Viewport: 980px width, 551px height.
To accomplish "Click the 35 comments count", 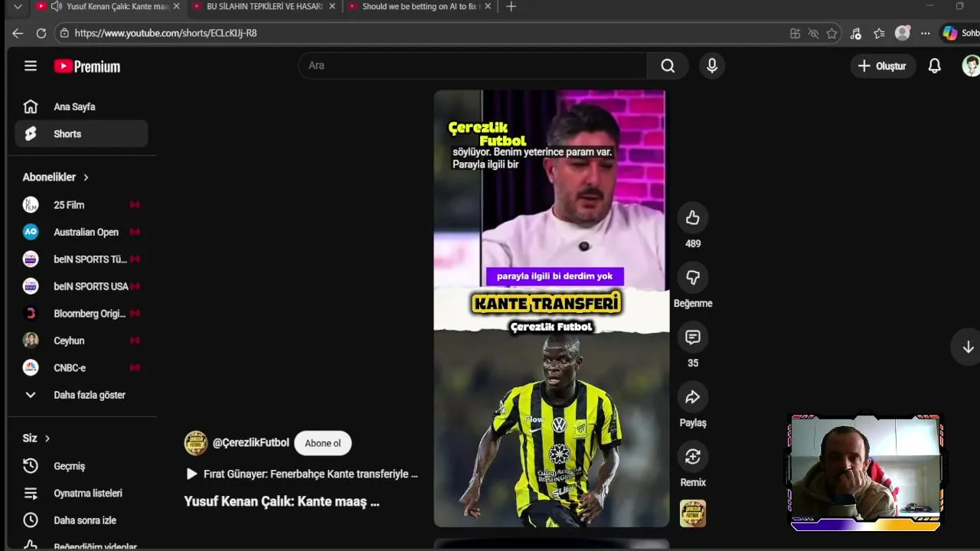I will point(693,364).
